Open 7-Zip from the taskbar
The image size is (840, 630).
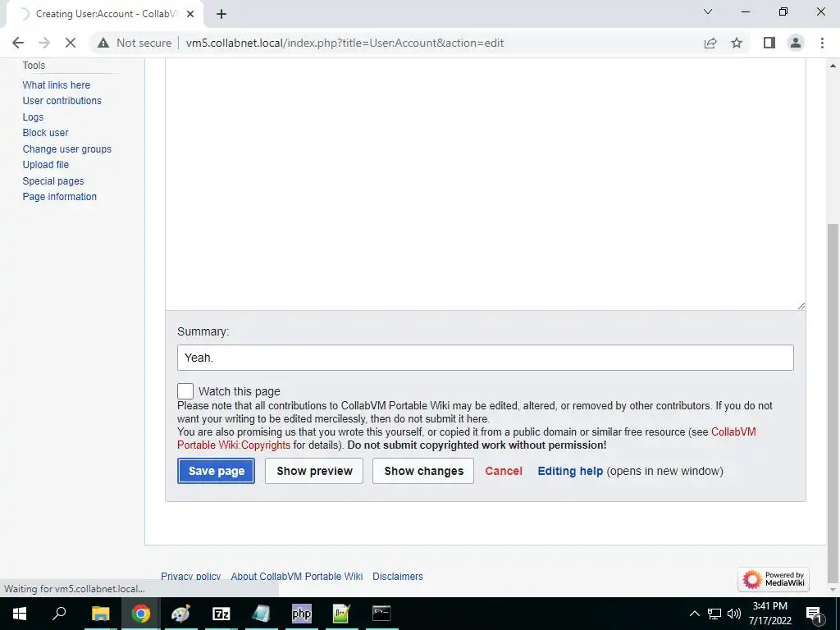(221, 614)
